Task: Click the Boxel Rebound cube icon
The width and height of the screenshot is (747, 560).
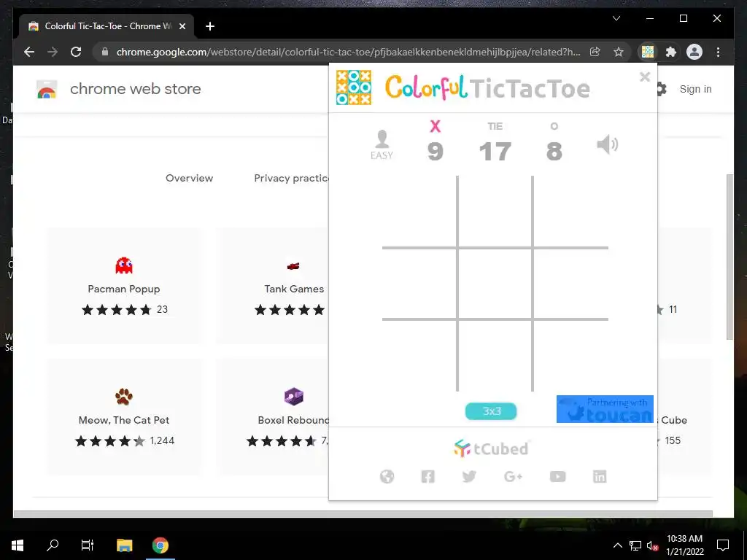Action: tap(293, 396)
